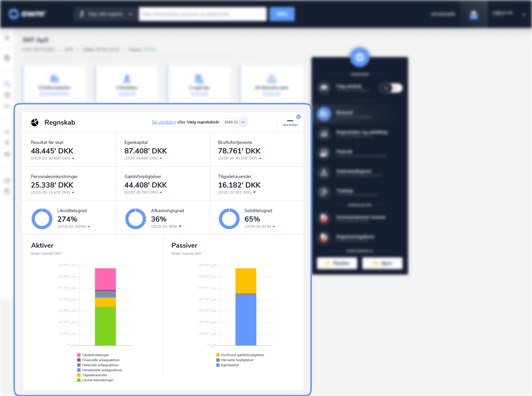
Task: Select the highlighted blue round icon in dark panel
Action: [x=324, y=114]
